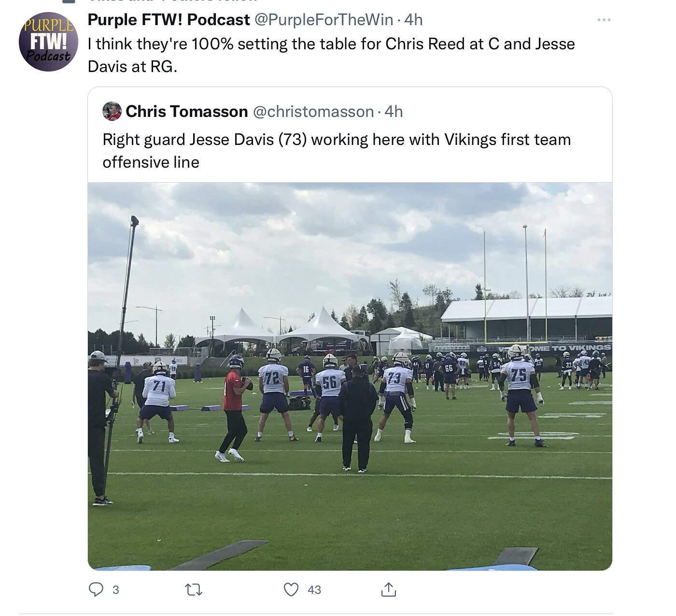View the Vikings practice photo
This screenshot has width=676, height=616.
tap(350, 376)
